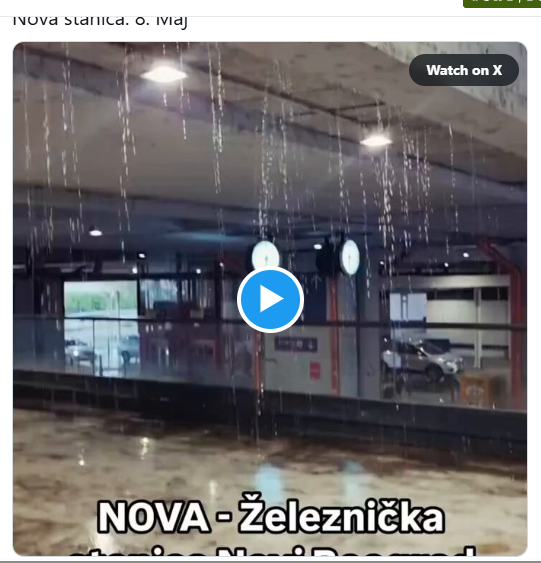Click the left station clock in the video
Screen dimensions: 541x563
point(265,256)
